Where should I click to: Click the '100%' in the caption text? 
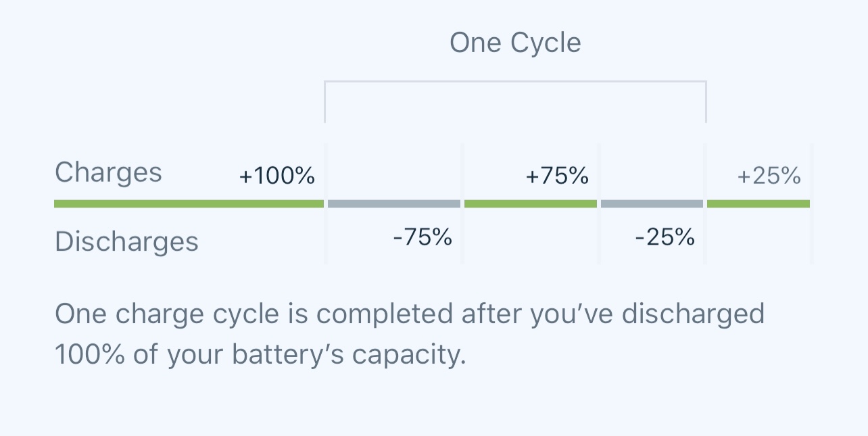90,355
